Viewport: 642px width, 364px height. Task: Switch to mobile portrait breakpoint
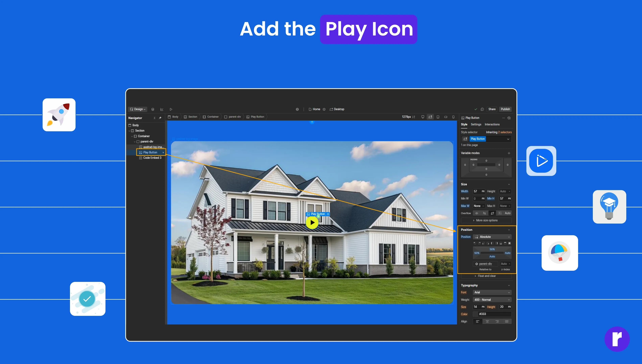453,117
